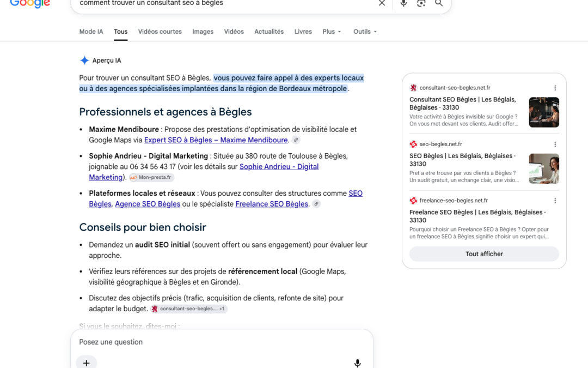Image resolution: width=588 pixels, height=368 pixels.
Task: Start voice search with the microphone icon
Action: coord(403,3)
